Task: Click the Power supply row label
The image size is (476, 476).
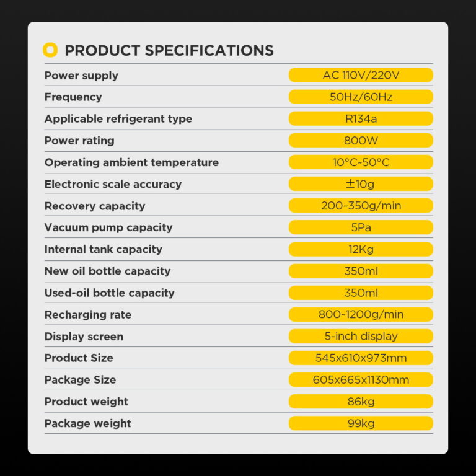Action: tap(81, 76)
